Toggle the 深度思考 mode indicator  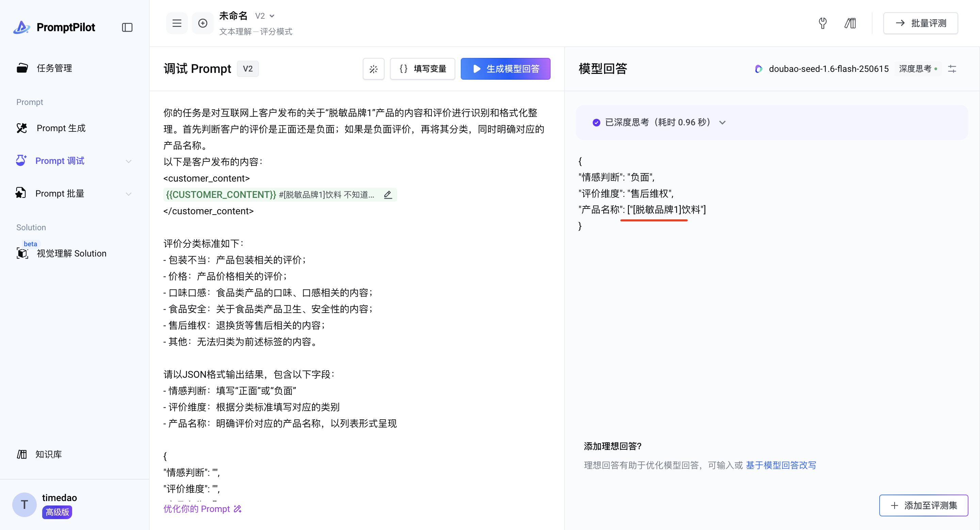[918, 69]
